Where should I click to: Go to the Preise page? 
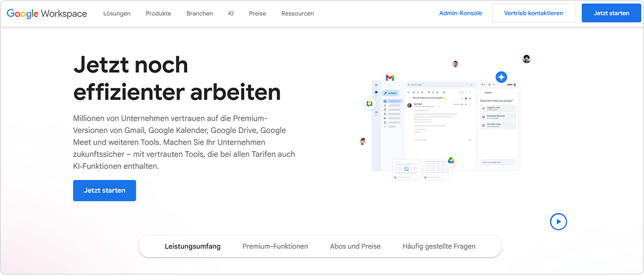pos(258,13)
